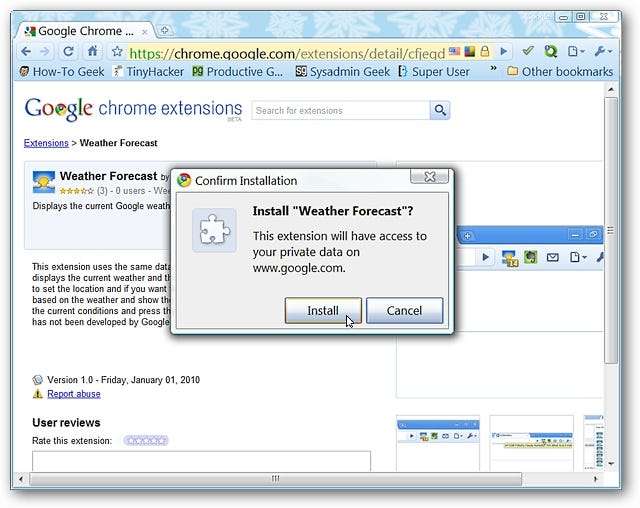Click the weather icon in the preview screenshot
Screen dimensions: 640x508
[510, 258]
